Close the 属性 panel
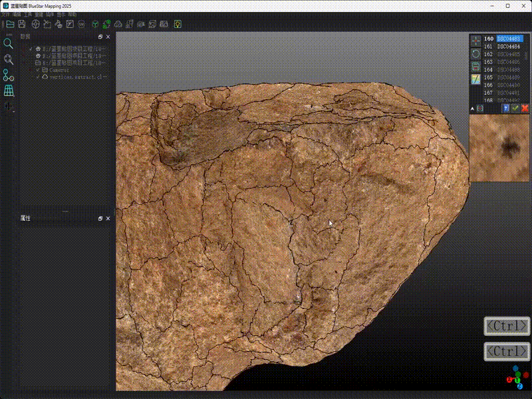Screen dimensions: 532x399 click(108, 219)
